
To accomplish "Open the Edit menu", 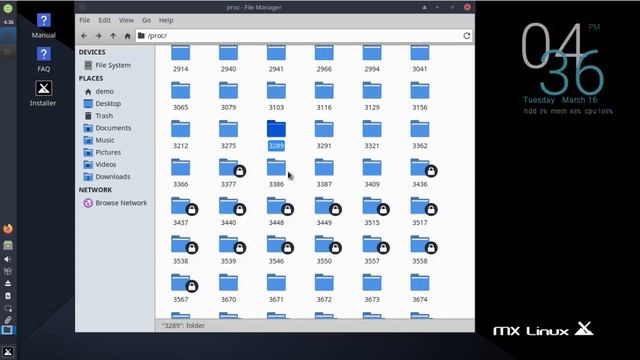I will [104, 20].
